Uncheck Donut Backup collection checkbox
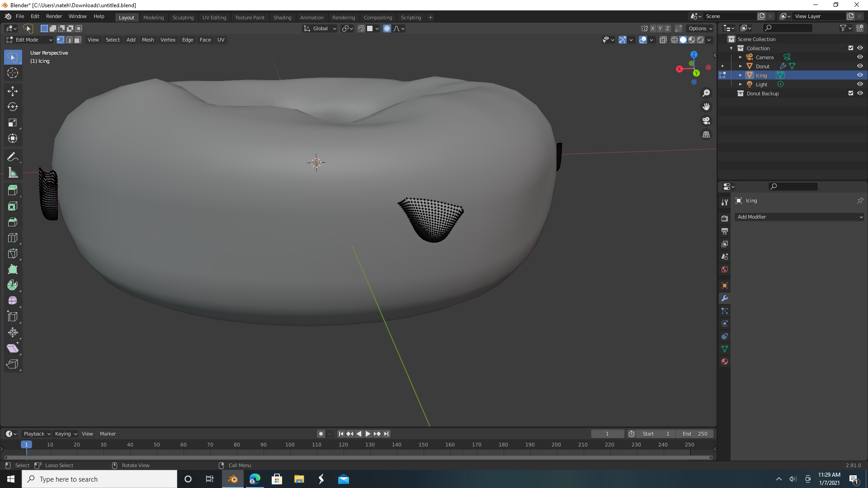 [851, 94]
